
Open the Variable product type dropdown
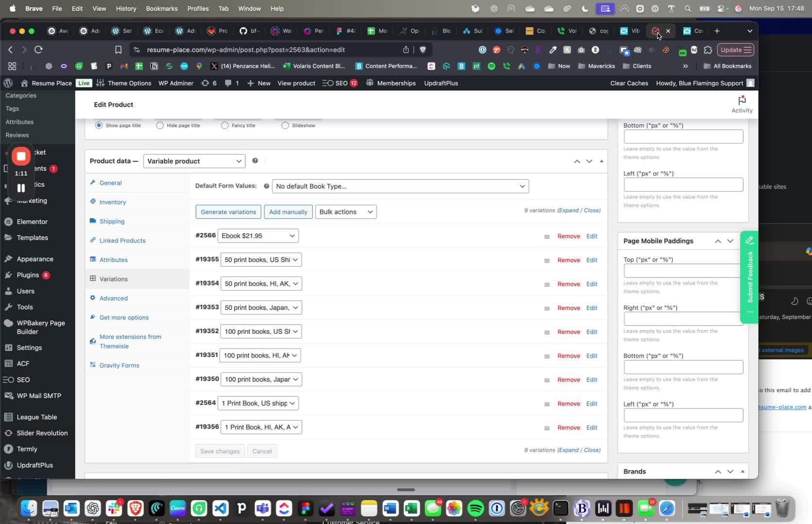click(194, 161)
